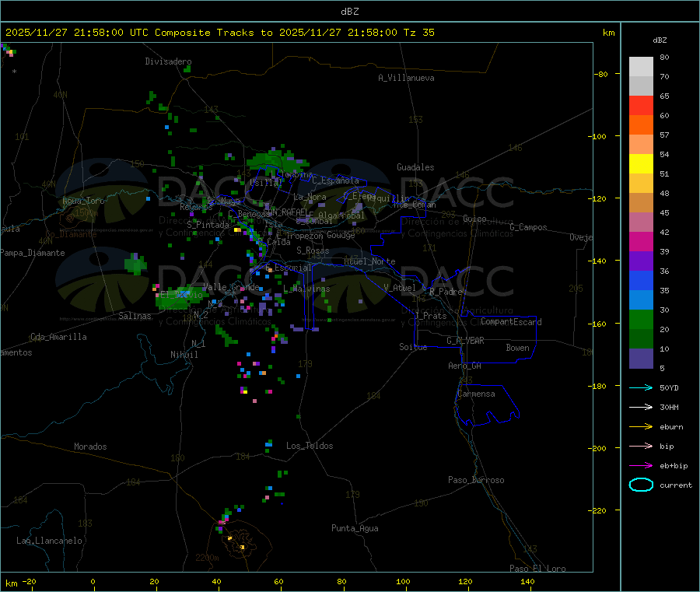Click the cyan 'current' ellipse legend icon

tap(641, 485)
